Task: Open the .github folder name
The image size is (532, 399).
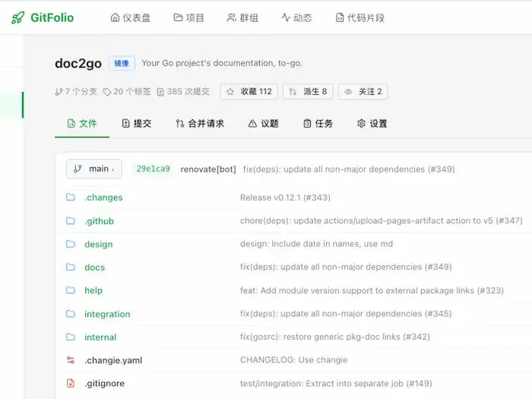Action: coord(99,221)
